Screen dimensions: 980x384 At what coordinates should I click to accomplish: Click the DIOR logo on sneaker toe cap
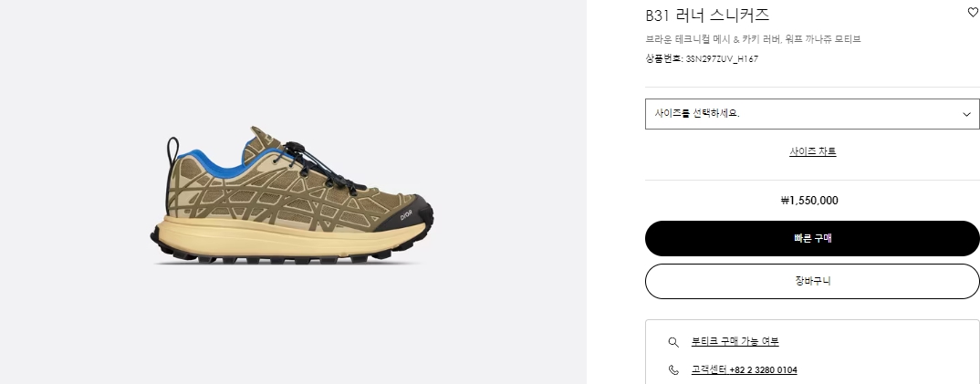tap(407, 214)
